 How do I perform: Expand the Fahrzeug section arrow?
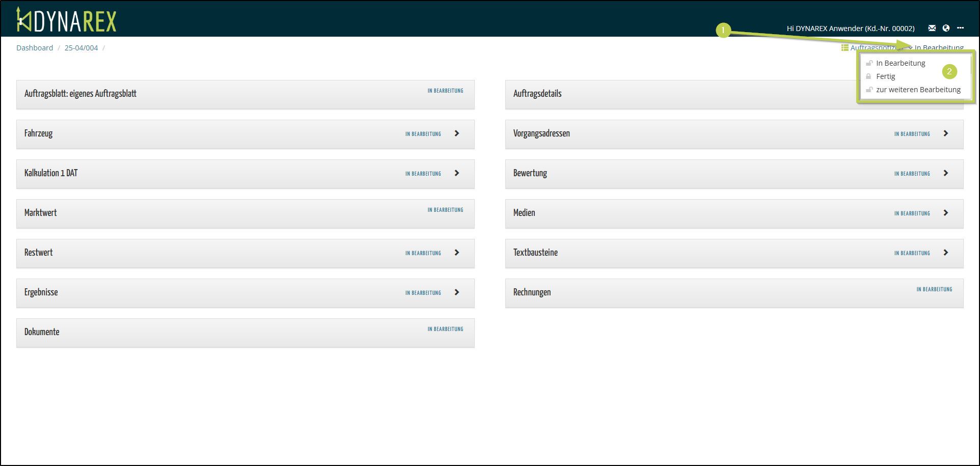(x=457, y=133)
